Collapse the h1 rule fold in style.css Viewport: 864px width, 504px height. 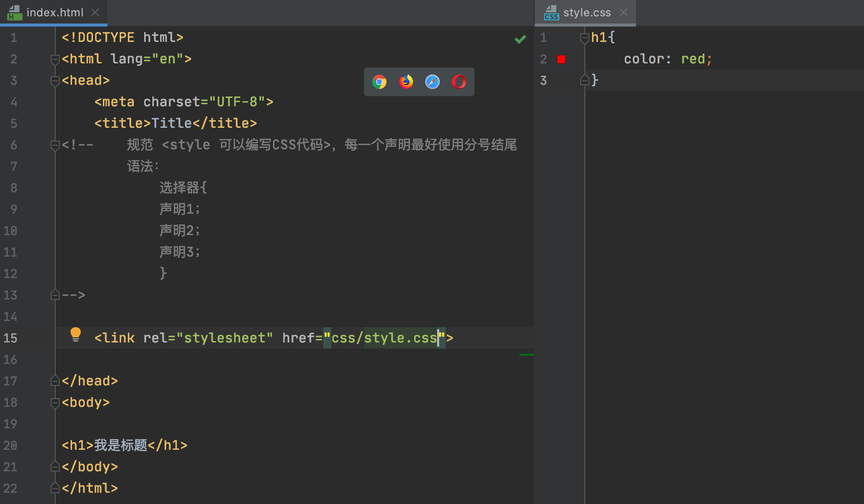click(585, 38)
